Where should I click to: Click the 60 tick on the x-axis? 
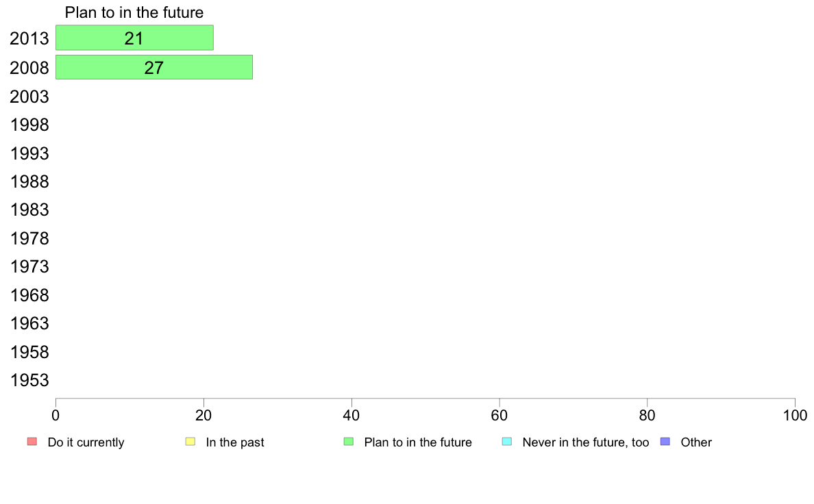(500, 415)
